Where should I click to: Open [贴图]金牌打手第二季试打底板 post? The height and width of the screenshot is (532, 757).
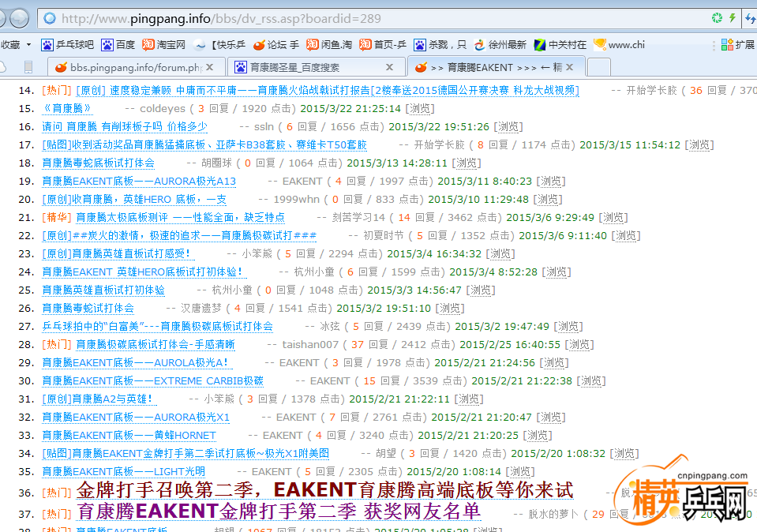[x=186, y=454]
